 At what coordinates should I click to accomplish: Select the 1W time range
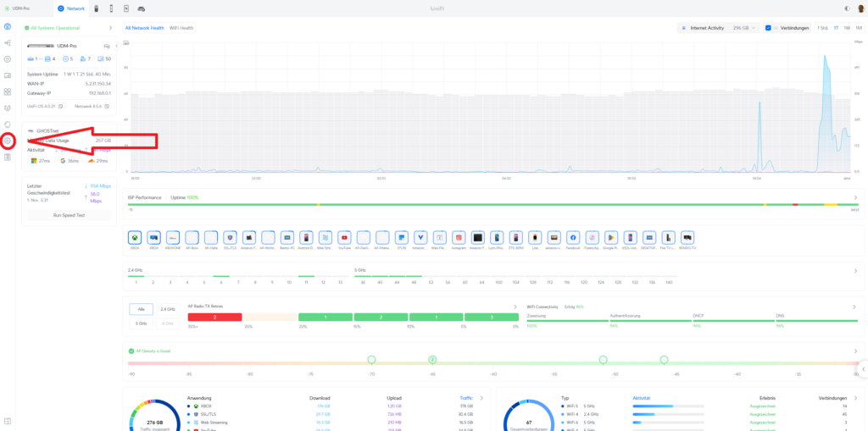847,28
